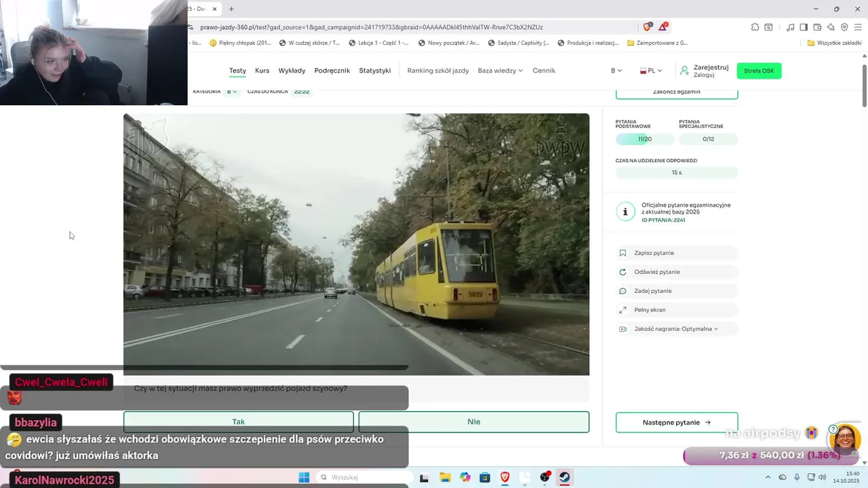Click the info icon beside official question text
The width and height of the screenshot is (868, 488).
click(x=625, y=212)
